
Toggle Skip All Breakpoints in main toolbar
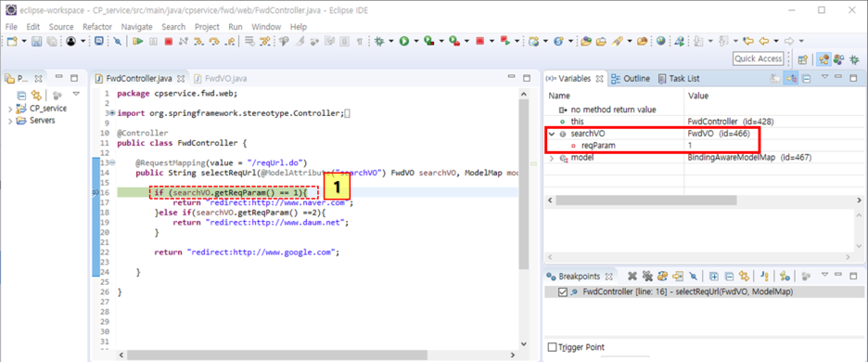(118, 41)
